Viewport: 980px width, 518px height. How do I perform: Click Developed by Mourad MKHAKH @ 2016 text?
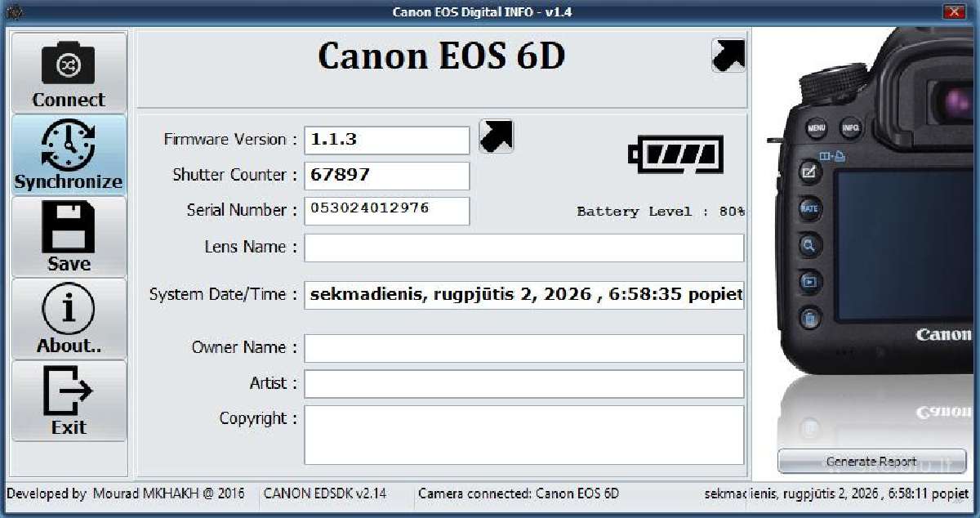tap(126, 493)
